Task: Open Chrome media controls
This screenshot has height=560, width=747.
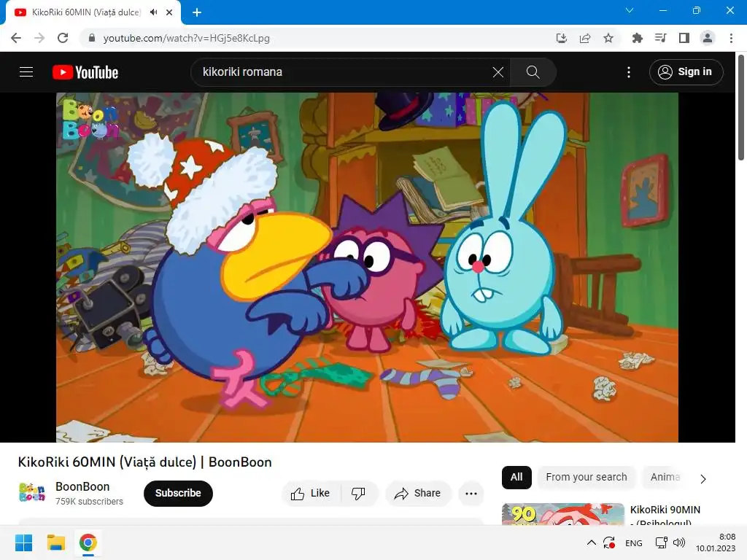Action: pos(661,38)
